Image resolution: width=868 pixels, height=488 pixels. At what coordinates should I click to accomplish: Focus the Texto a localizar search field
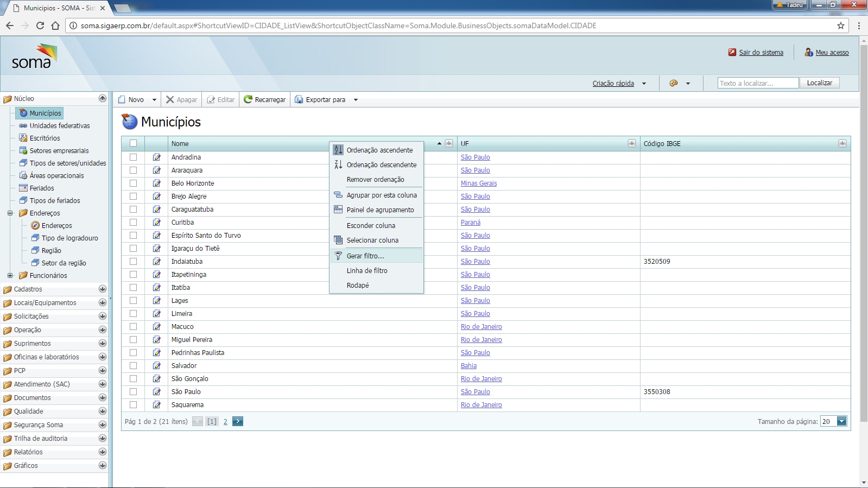tap(758, 83)
